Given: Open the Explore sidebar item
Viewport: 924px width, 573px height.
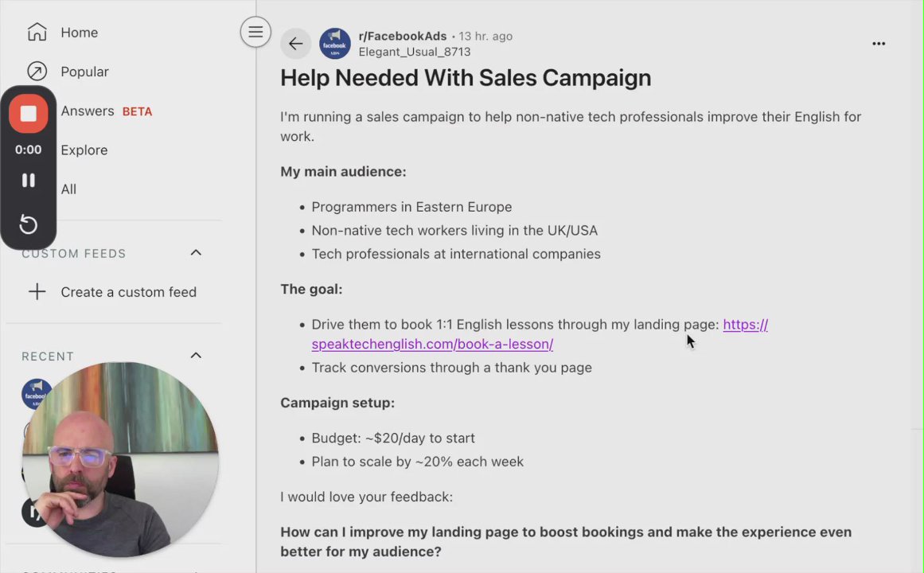Looking at the screenshot, I should click(84, 150).
